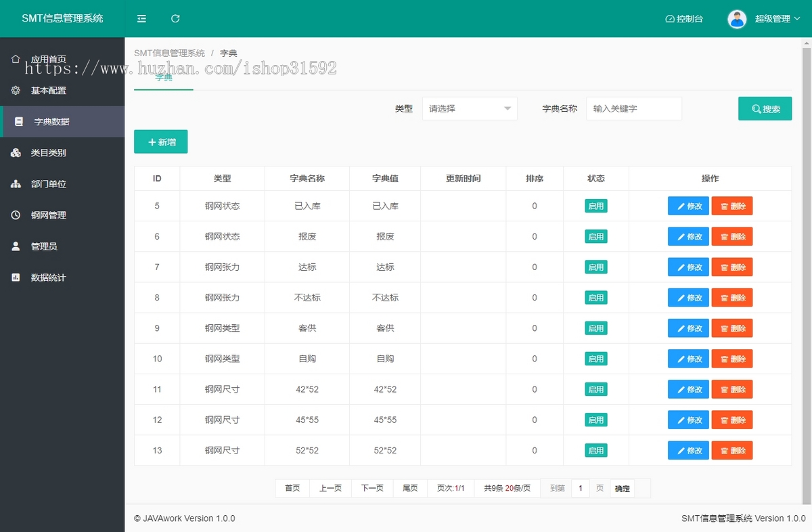The image size is (812, 532).
Task: Collapse the sidebar with the menu-fold icon
Action: pos(141,19)
